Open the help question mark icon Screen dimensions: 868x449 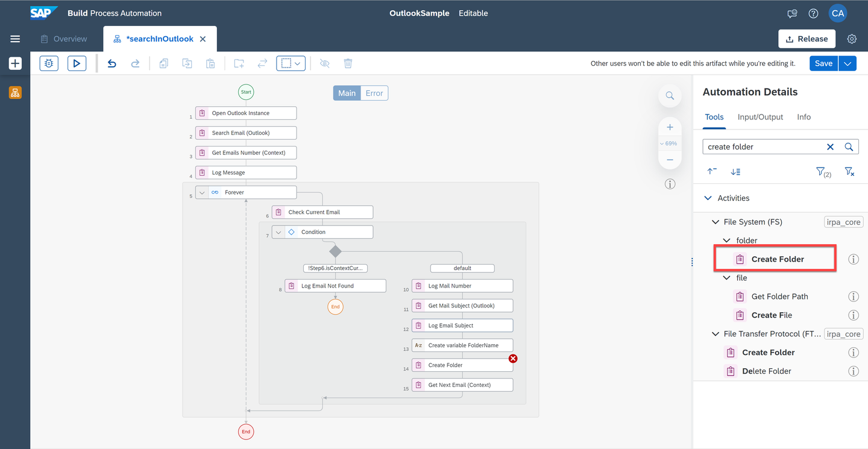point(813,13)
